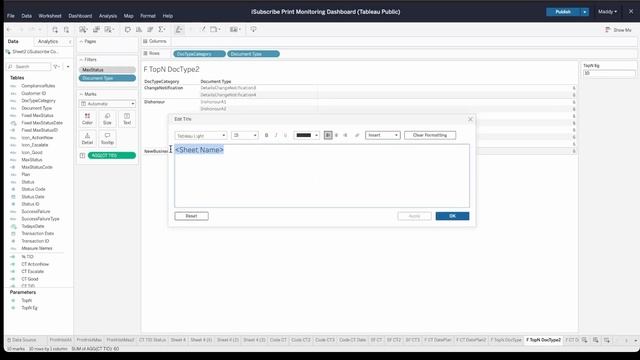Screen dimensions: 640x360
Task: Click the AGG(CT TIO) pill on Marks
Action: coord(111,156)
